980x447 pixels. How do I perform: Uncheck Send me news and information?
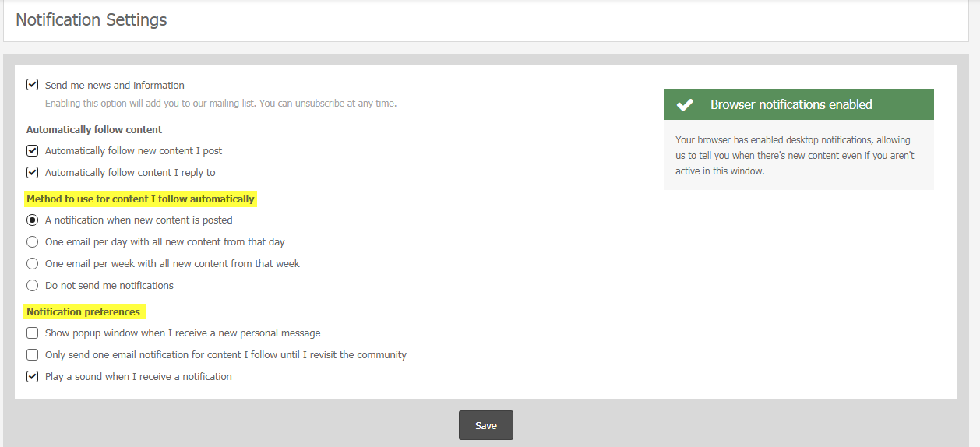click(x=33, y=85)
